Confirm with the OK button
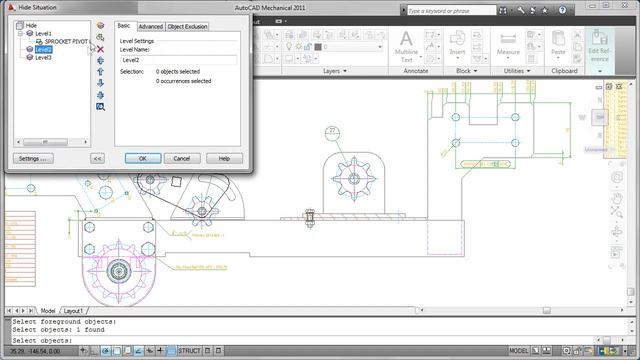 coord(143,158)
